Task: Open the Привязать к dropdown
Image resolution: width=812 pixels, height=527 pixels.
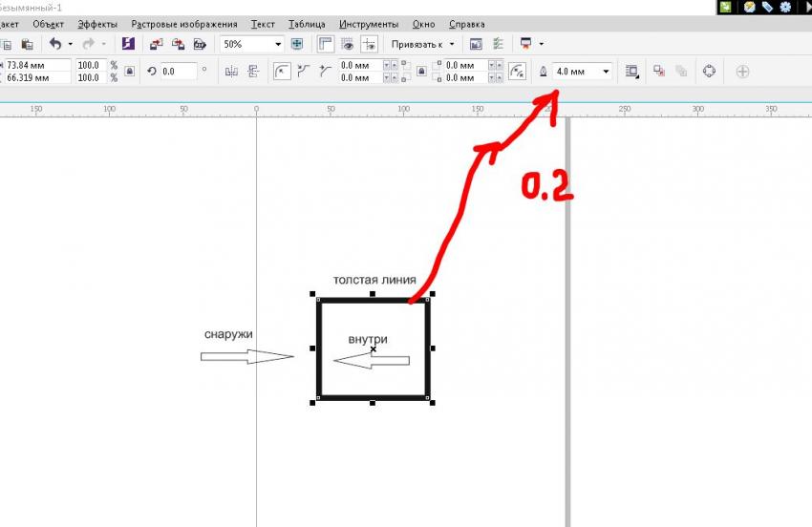Action: pyautogui.click(x=452, y=44)
